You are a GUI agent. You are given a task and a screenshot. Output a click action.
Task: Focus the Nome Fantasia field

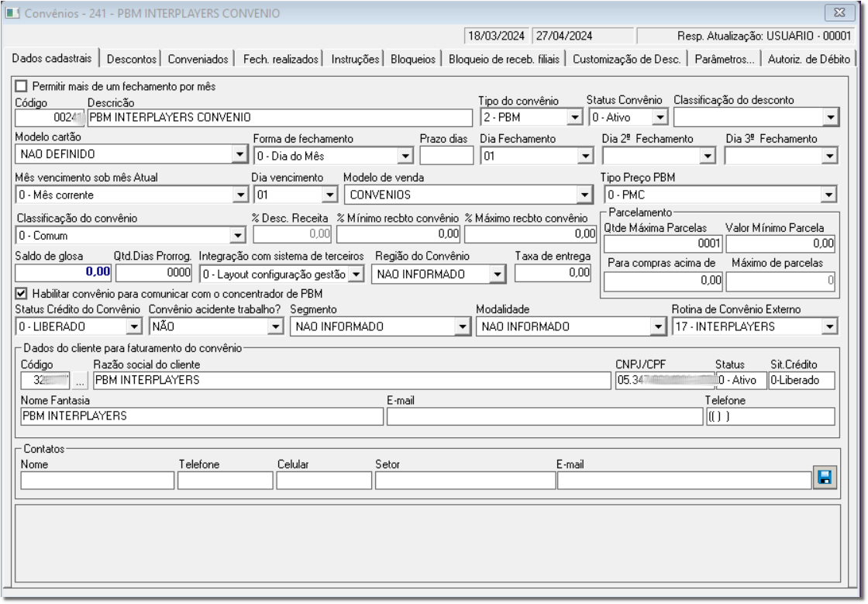tap(202, 416)
